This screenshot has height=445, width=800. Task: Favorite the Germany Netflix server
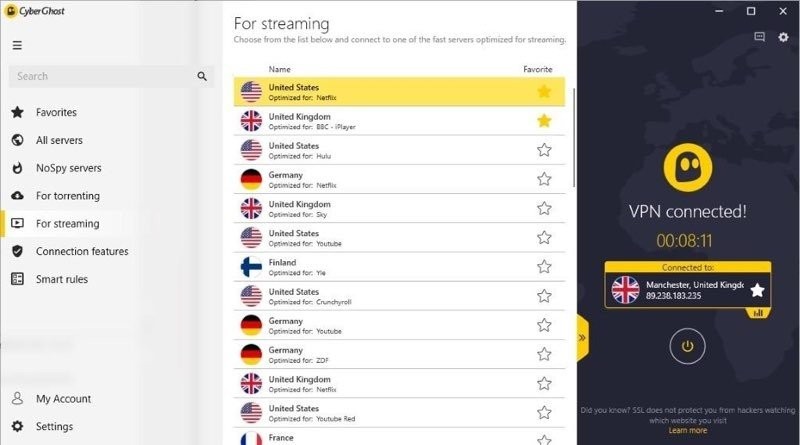tap(544, 179)
